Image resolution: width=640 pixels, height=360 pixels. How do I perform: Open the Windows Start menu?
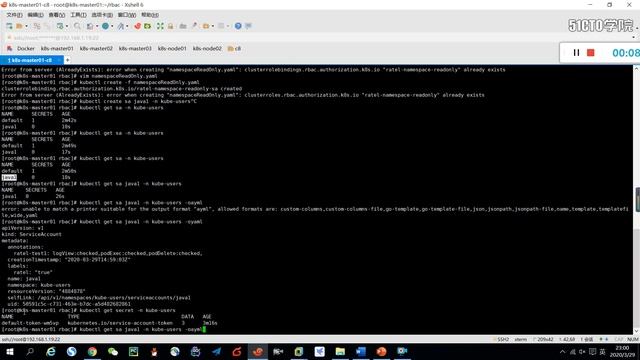click(10, 351)
